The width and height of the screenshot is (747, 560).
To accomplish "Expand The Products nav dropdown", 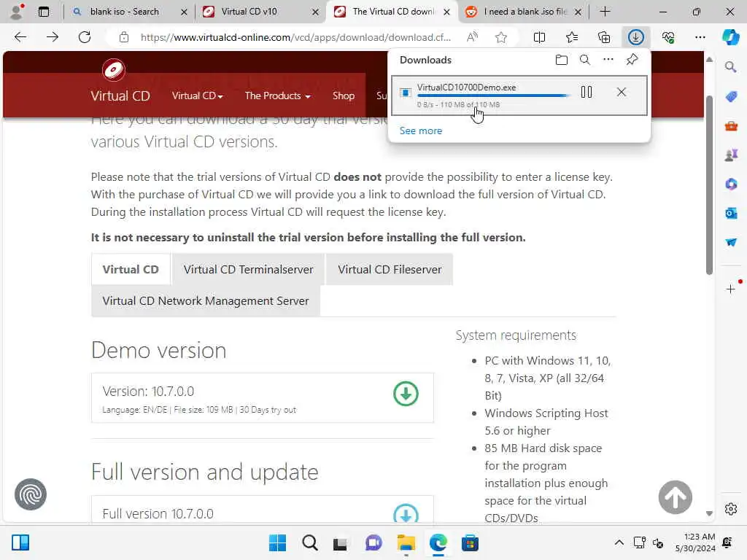I will coord(278,96).
